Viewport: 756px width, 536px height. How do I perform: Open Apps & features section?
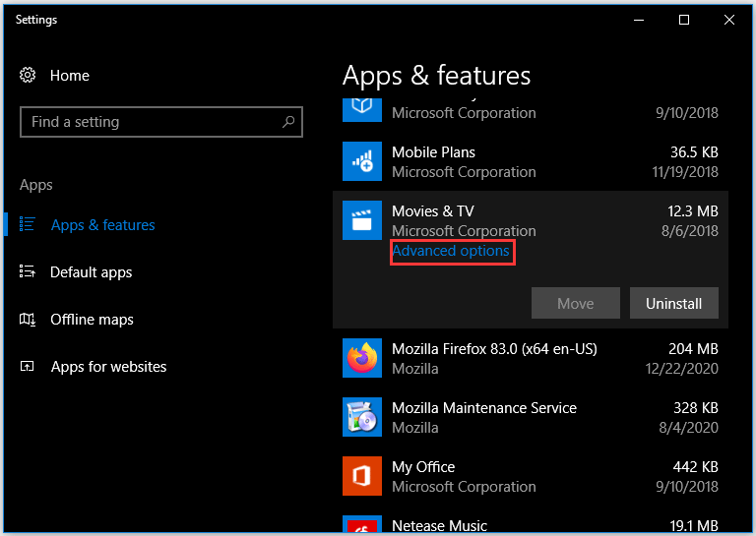[x=103, y=225]
